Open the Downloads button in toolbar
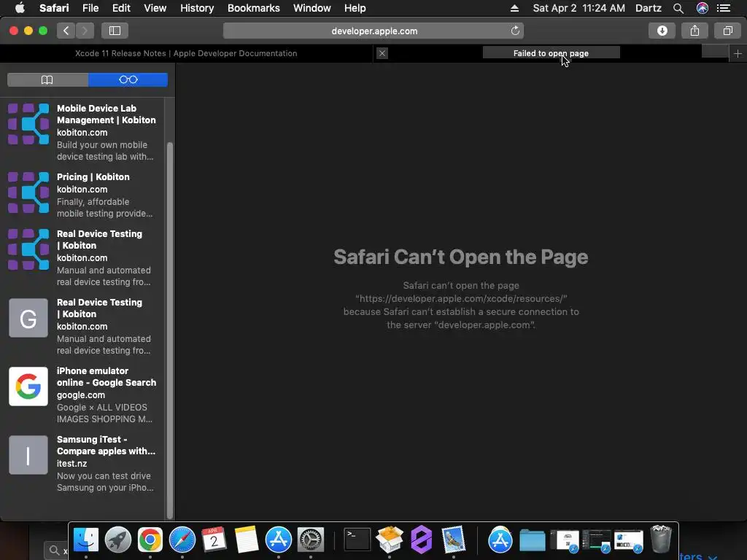Image resolution: width=747 pixels, height=560 pixels. [x=662, y=31]
